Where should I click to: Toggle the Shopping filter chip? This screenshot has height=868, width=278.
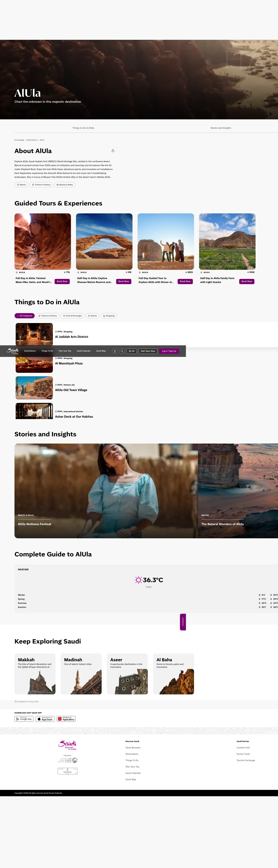pos(109,316)
